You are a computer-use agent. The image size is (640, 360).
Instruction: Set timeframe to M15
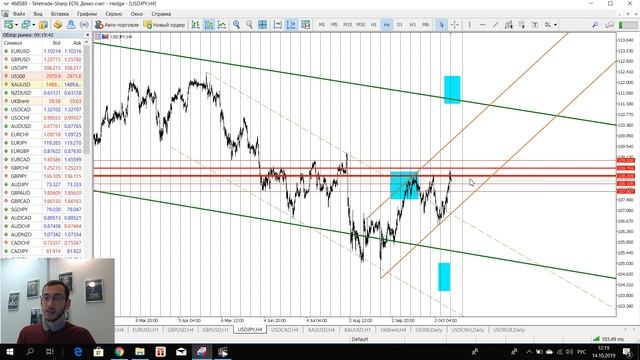click(347, 25)
